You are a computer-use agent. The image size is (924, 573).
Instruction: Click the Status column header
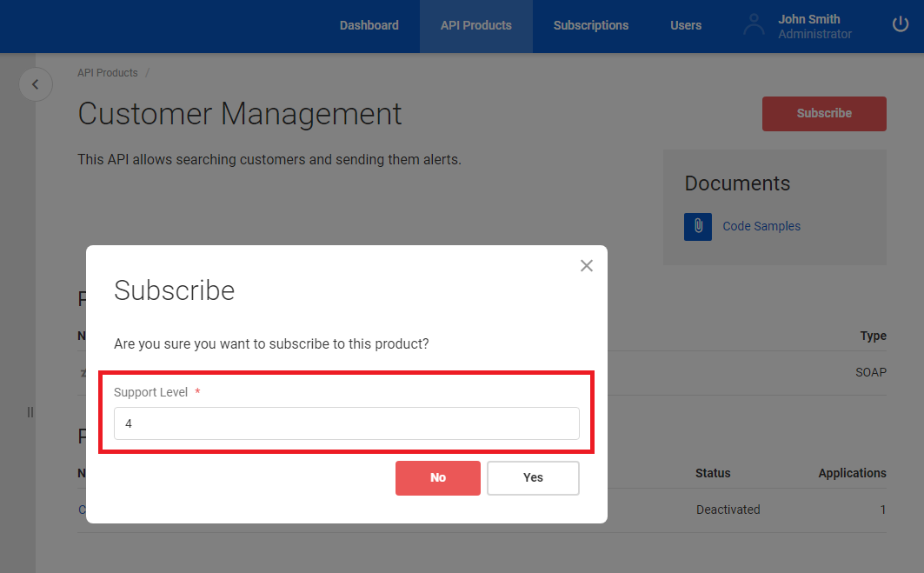[x=713, y=473]
